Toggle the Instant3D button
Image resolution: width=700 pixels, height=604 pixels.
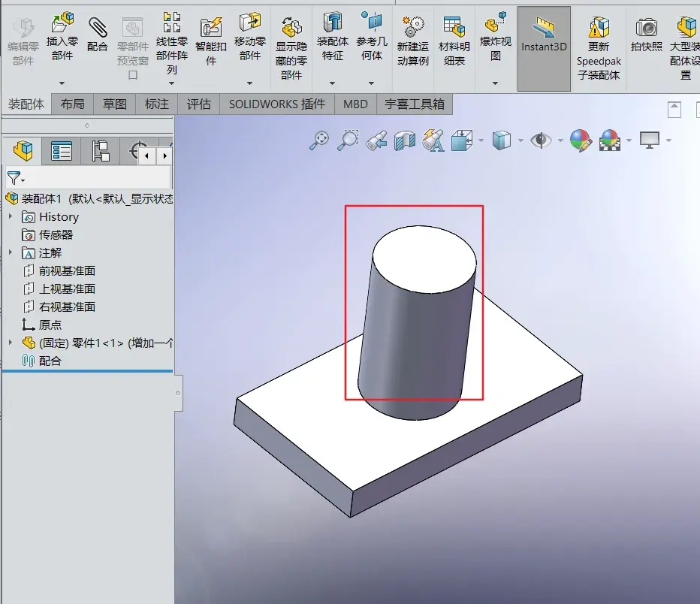[544, 48]
